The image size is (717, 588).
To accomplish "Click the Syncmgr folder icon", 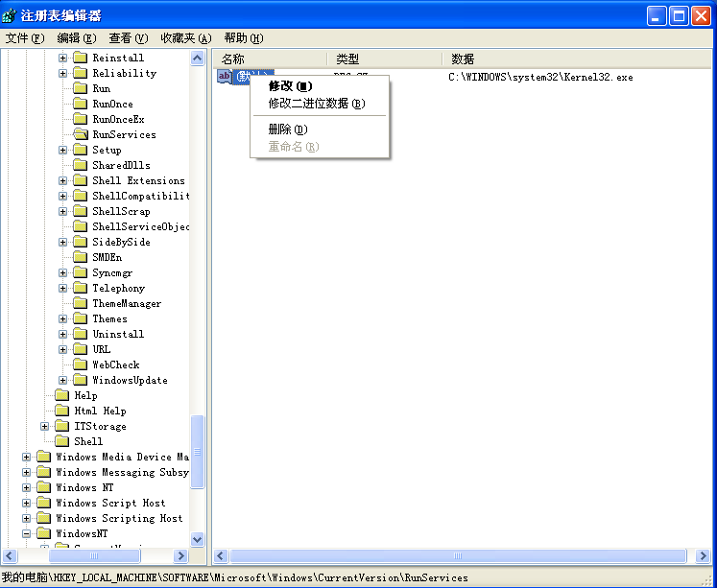I will 80,272.
